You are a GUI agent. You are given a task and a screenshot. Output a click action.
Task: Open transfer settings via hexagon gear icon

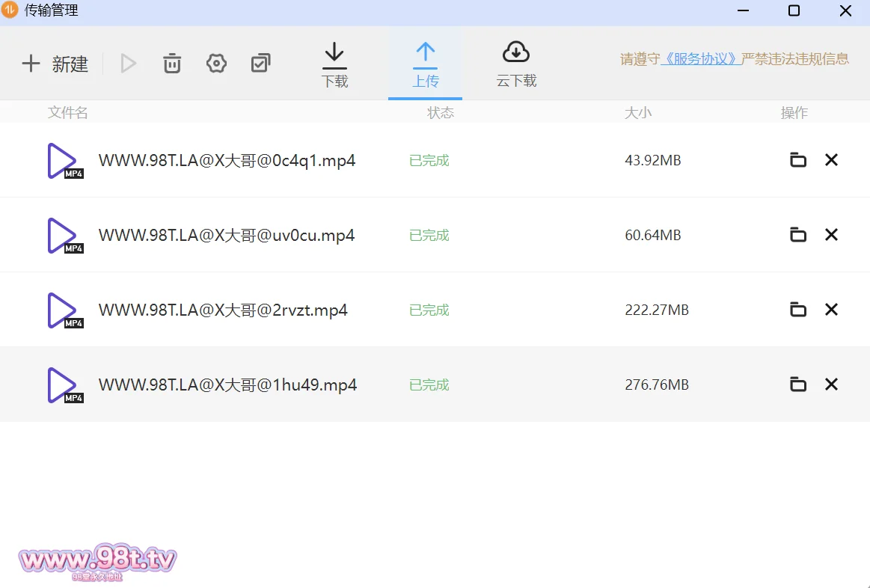216,64
